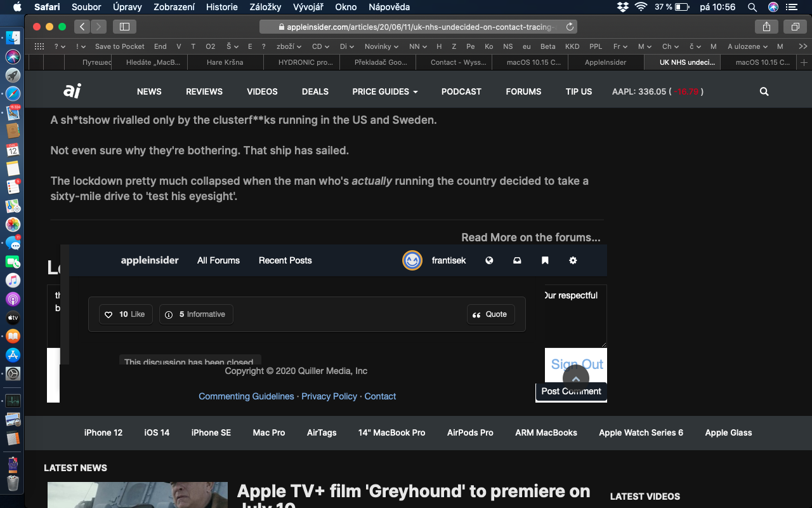Open the forum settings gear icon

coord(573,260)
